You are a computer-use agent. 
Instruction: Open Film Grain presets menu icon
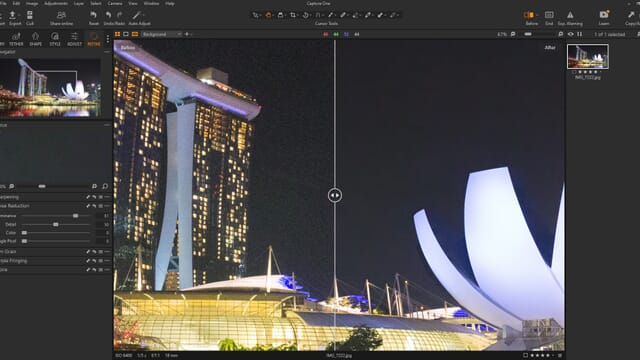pyautogui.click(x=100, y=251)
